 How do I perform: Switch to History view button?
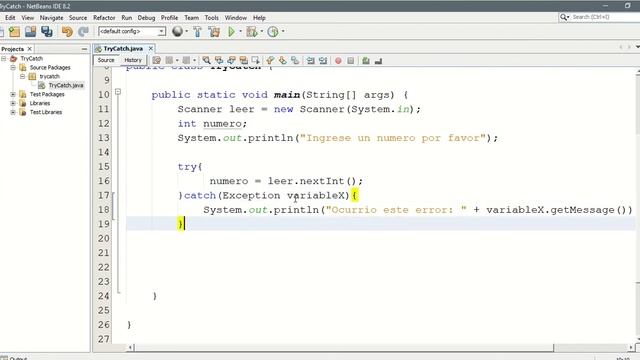click(133, 60)
